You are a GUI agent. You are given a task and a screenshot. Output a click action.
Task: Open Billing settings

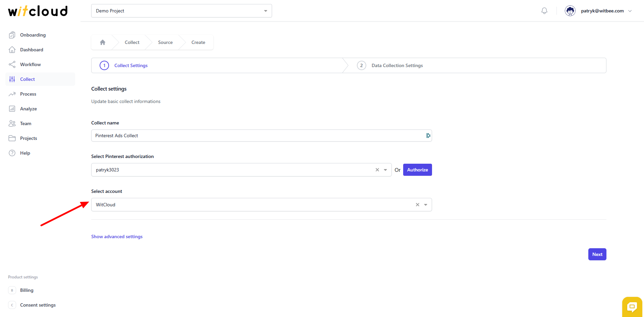(x=40, y=290)
